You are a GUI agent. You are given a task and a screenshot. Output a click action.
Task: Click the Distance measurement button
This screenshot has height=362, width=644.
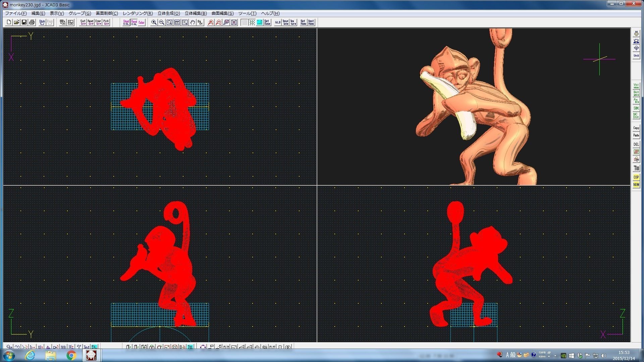tap(636, 94)
